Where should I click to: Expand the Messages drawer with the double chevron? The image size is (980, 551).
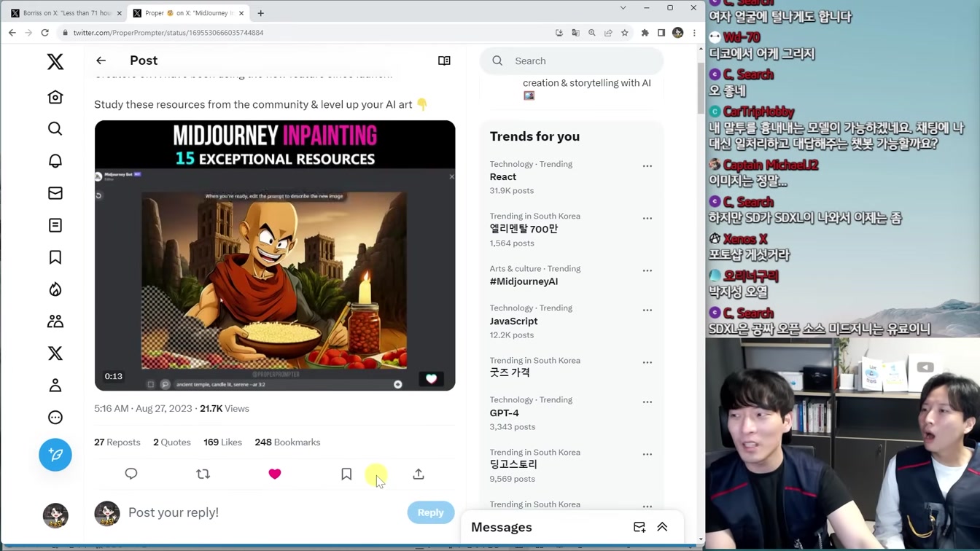coord(662,527)
